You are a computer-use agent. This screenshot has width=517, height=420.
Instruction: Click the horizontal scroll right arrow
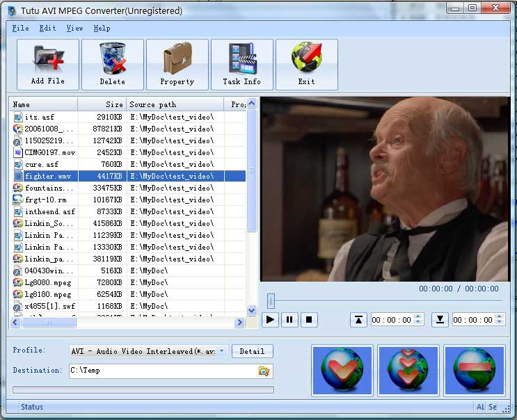click(239, 323)
